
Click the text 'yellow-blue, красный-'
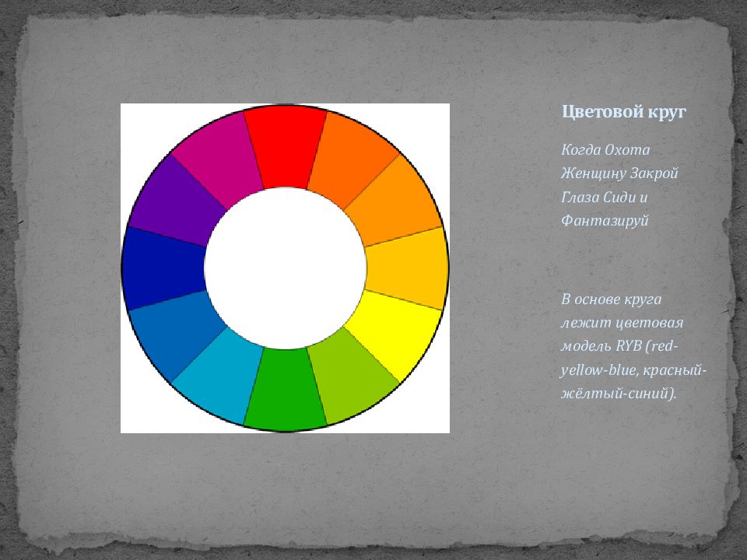click(x=633, y=370)
